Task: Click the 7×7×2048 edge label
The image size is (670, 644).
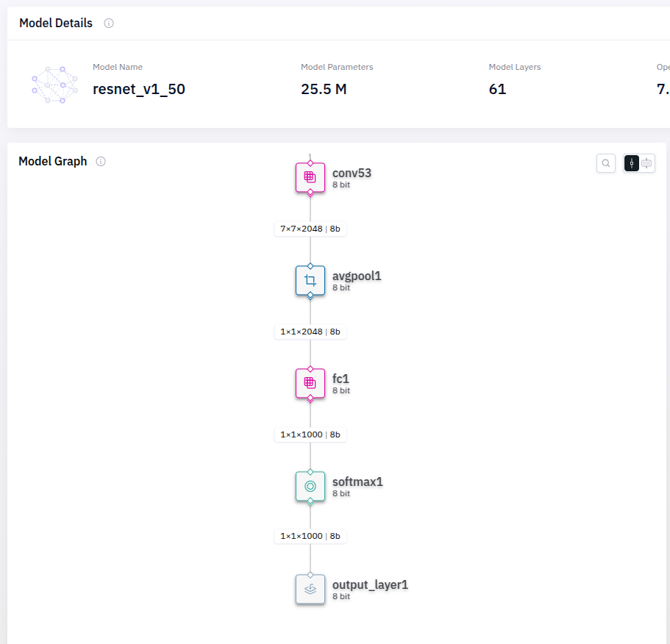Action: 310,229
